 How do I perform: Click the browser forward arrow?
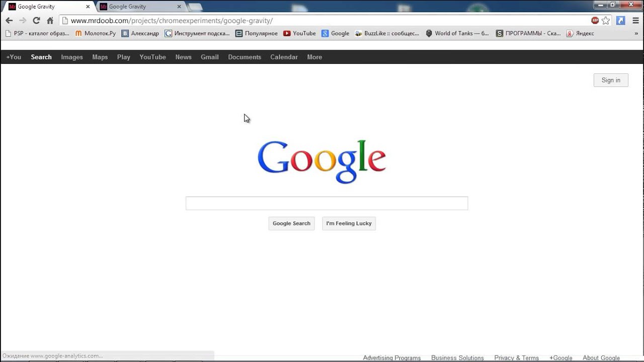(x=23, y=21)
